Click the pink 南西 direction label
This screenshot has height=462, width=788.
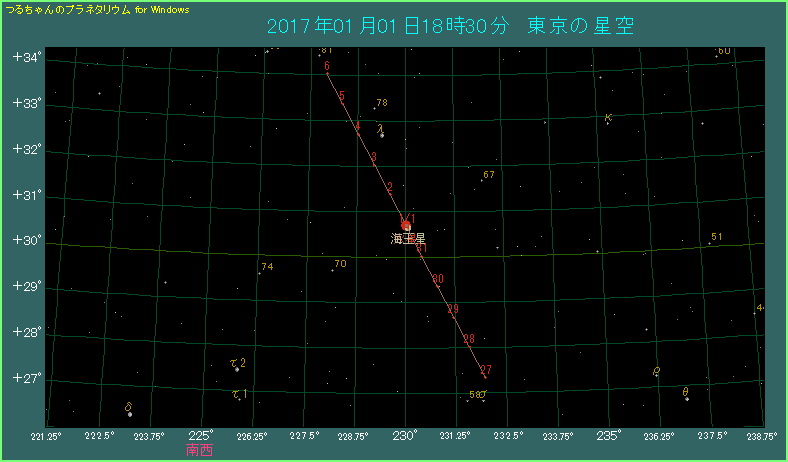[199, 450]
